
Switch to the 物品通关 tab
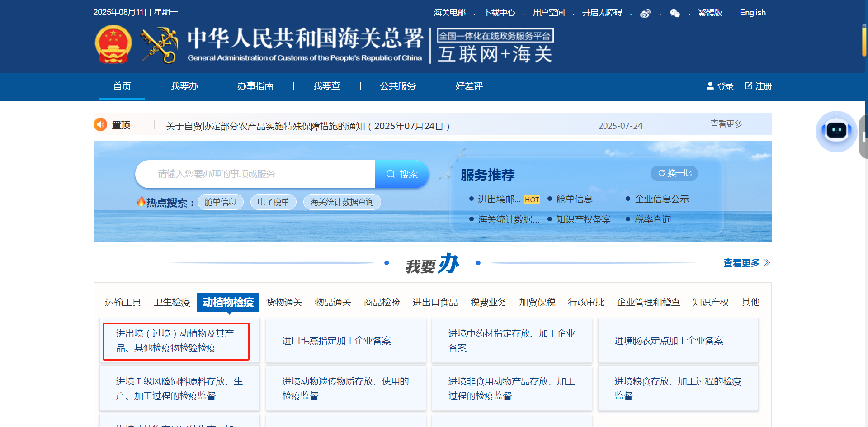tap(333, 302)
